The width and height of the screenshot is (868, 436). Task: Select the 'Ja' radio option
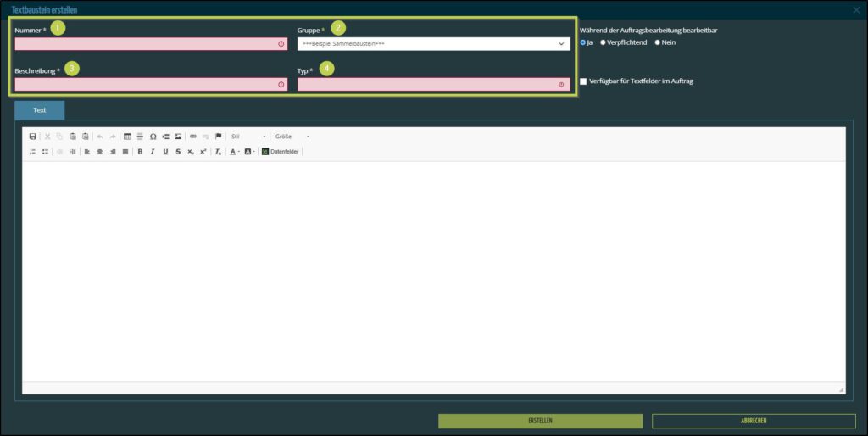click(x=582, y=42)
